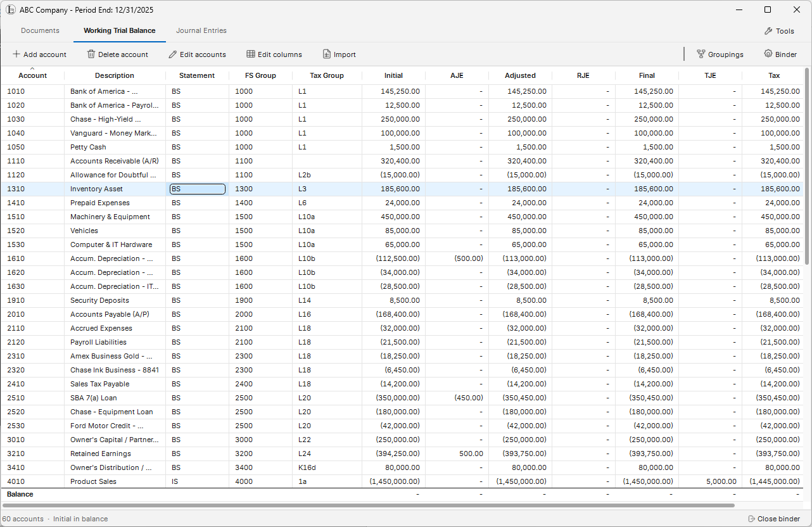This screenshot has width=812, height=527.
Task: Click the Description column header
Action: pos(115,75)
